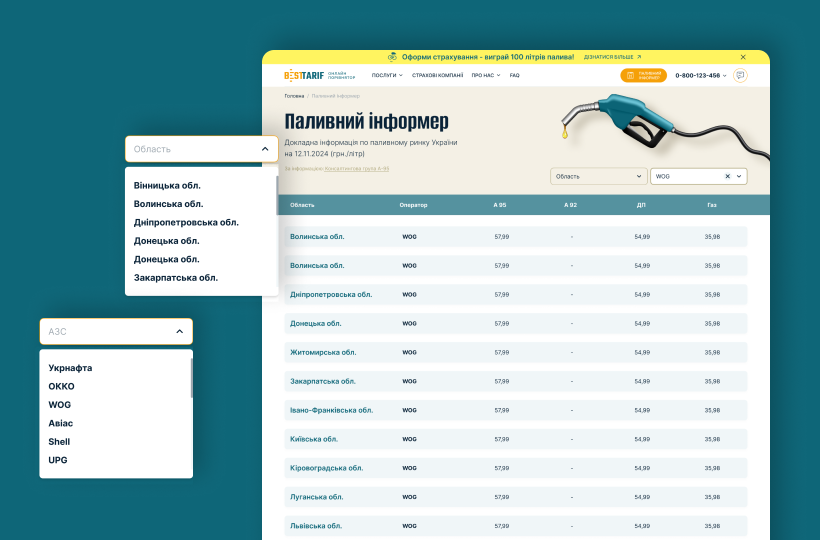Open the FAQ page

tap(515, 75)
